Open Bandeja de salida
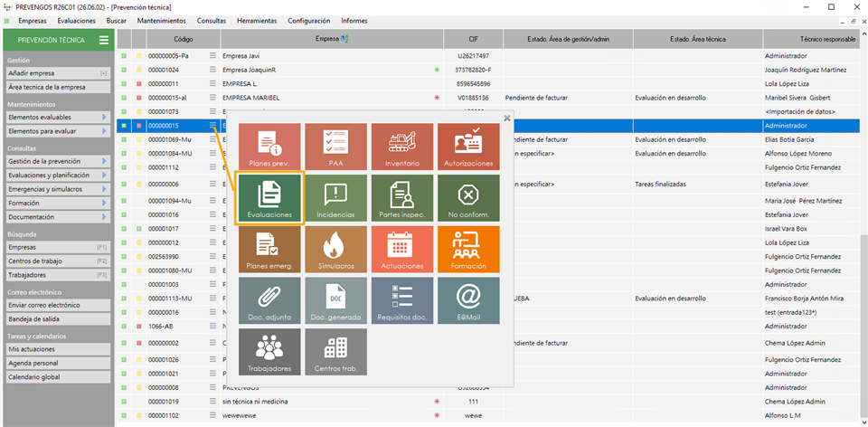Image resolution: width=868 pixels, height=427 pixels. click(x=58, y=319)
